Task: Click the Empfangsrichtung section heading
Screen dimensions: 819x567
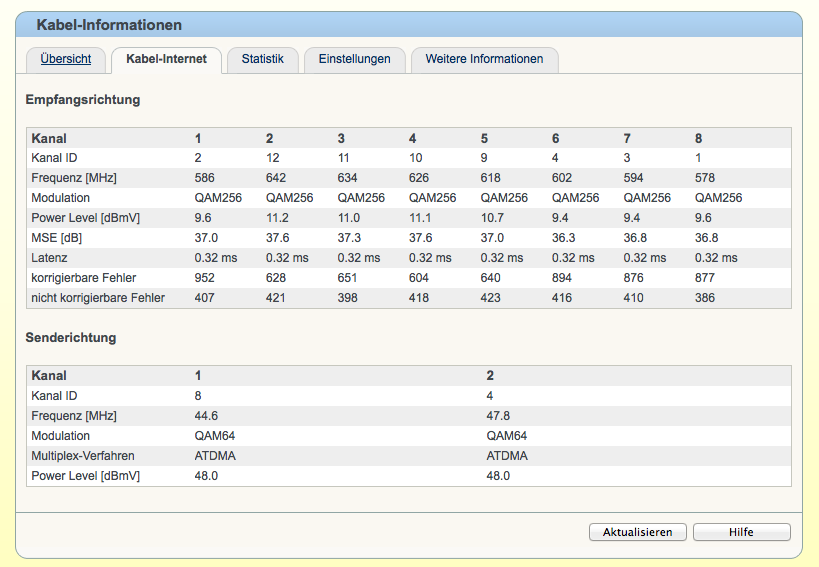Action: pyautogui.click(x=83, y=100)
